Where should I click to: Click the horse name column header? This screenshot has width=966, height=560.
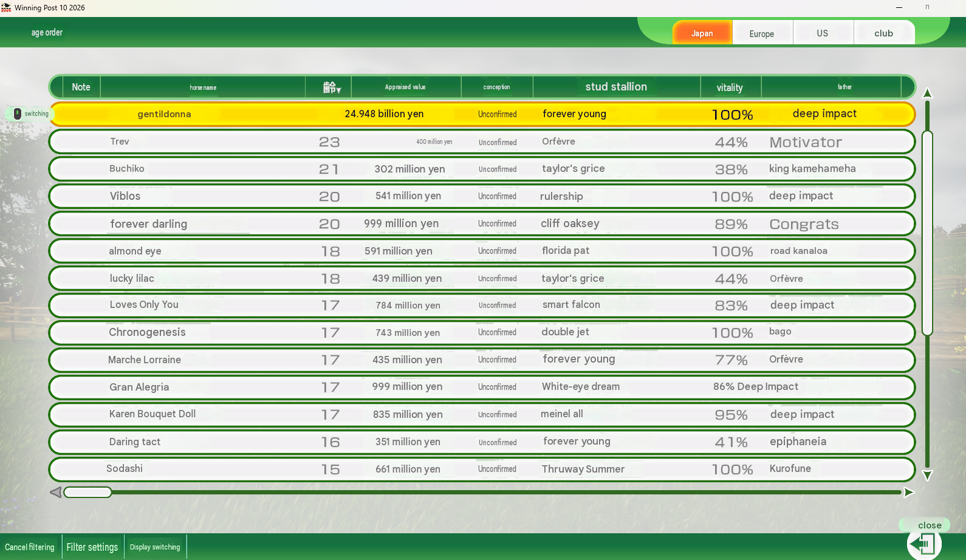(203, 87)
